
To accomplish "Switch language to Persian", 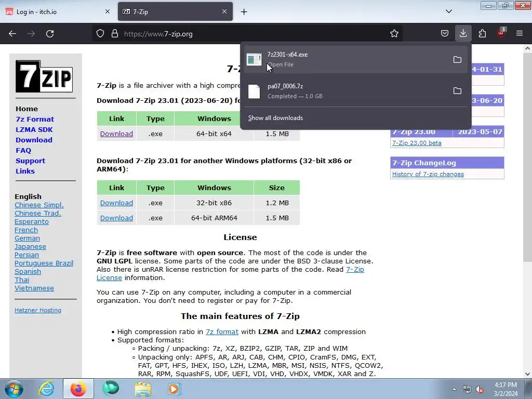I will coord(26,255).
